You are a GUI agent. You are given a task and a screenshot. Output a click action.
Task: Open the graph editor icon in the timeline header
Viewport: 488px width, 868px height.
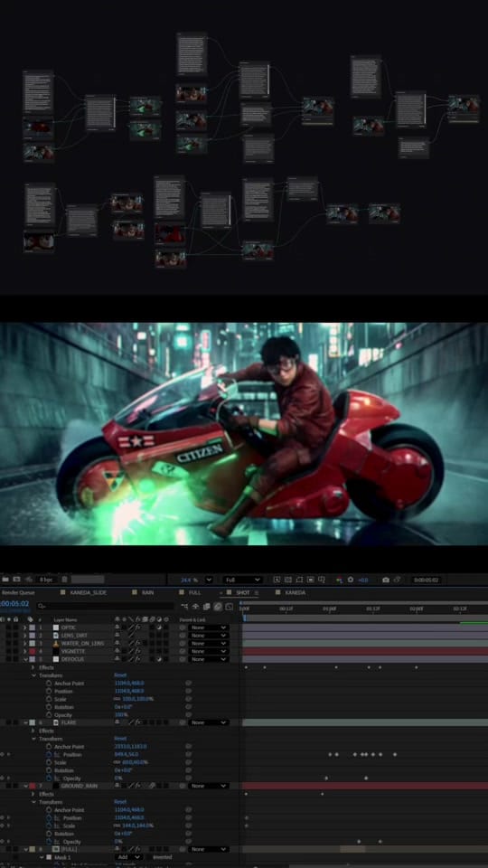click(x=229, y=607)
